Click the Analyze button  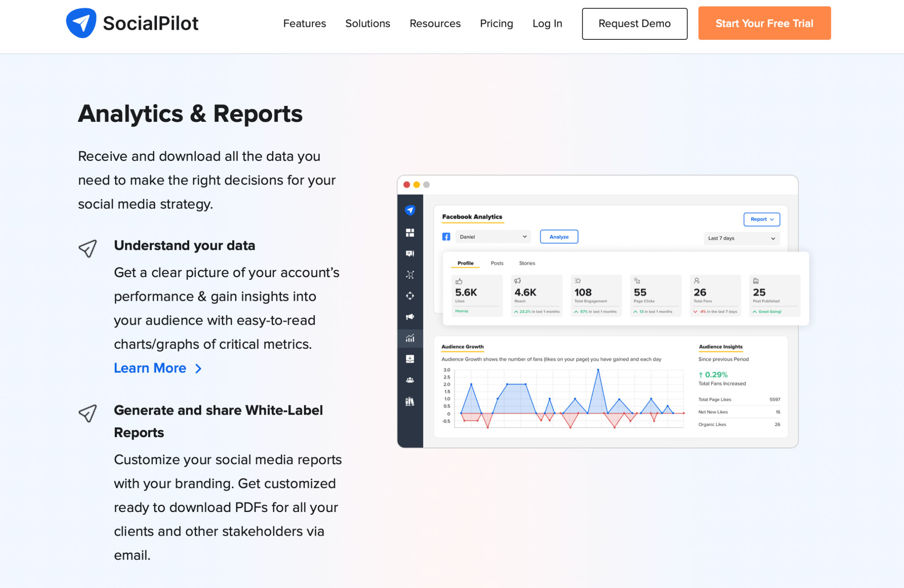[x=559, y=236]
